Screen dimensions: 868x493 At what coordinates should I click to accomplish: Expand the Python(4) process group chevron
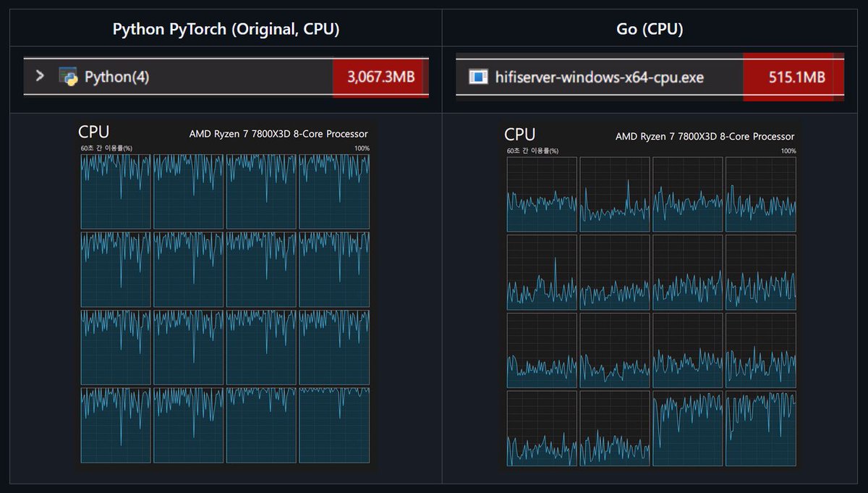pyautogui.click(x=41, y=76)
